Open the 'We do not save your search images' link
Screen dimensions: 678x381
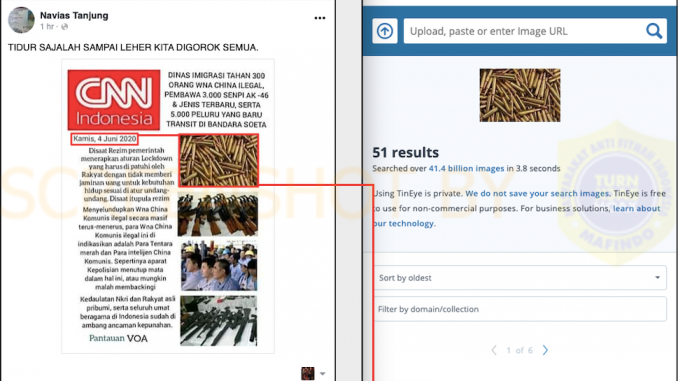pos(537,193)
